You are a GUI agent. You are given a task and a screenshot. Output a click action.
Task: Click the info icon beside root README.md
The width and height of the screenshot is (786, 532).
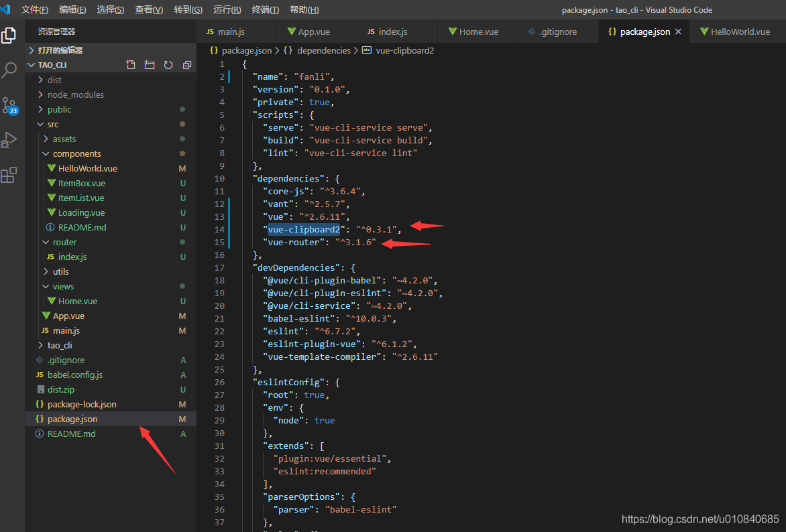[40, 434]
